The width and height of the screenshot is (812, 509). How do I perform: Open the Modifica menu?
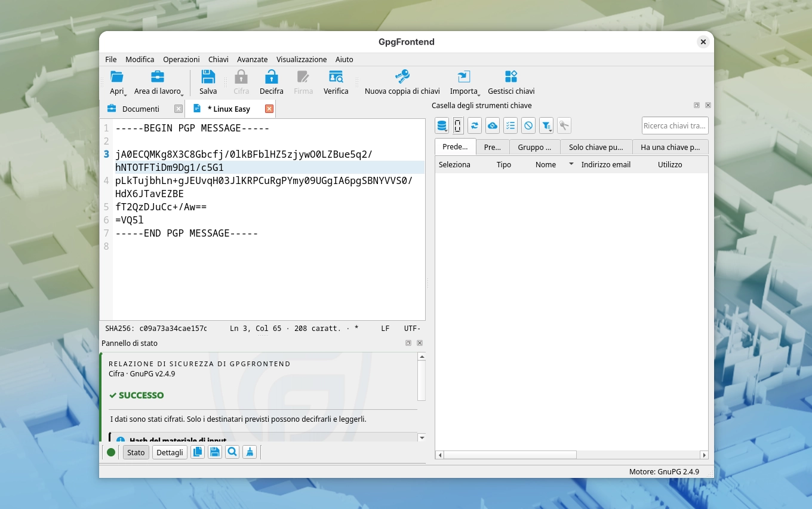coord(140,60)
